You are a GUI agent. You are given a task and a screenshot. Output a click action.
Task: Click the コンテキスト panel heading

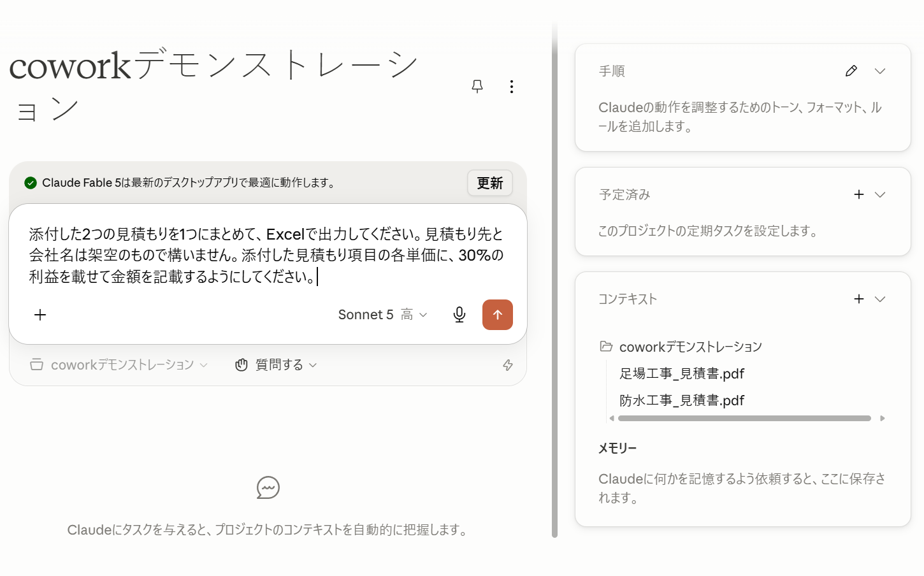coord(628,299)
